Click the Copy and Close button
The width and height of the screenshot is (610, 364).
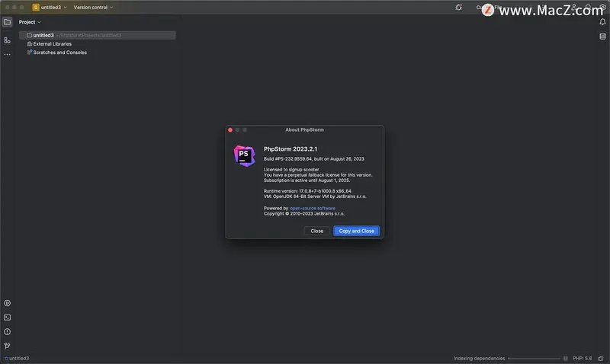(x=356, y=231)
